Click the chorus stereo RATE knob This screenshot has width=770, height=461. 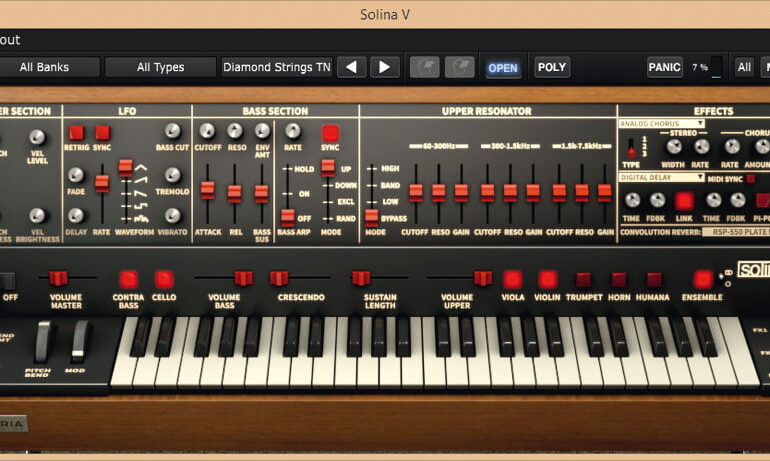tap(701, 146)
